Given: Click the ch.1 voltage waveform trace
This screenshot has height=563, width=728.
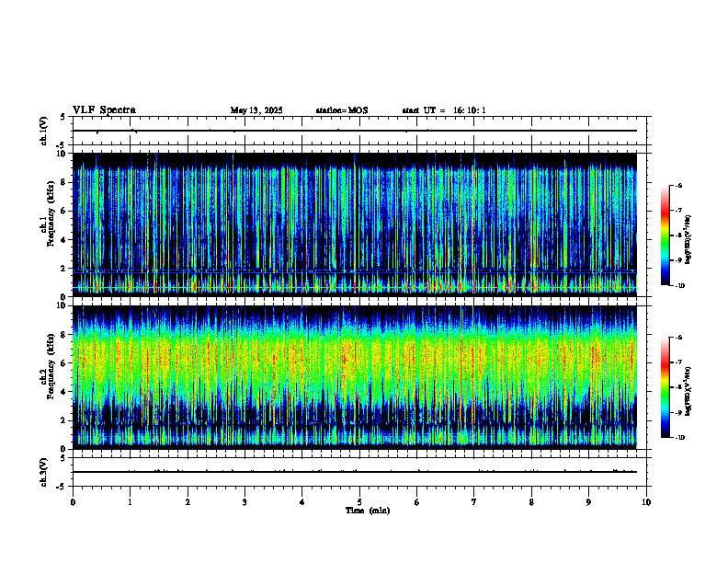Looking at the screenshot, I should pyautogui.click(x=355, y=131).
